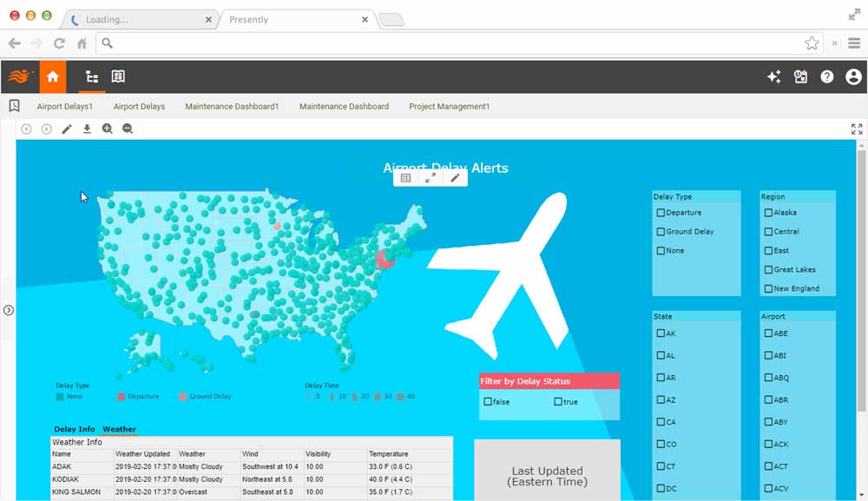Click the download export icon
868x501 pixels.
(x=87, y=129)
